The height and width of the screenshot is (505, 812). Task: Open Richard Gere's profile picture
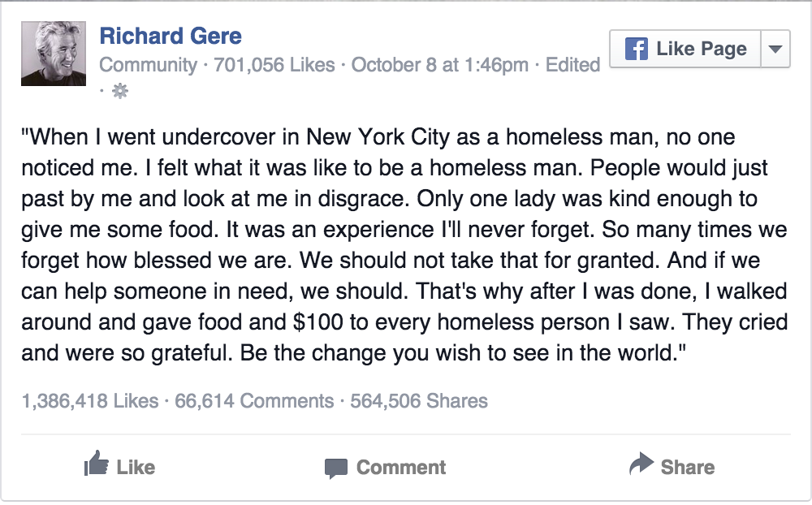click(54, 54)
